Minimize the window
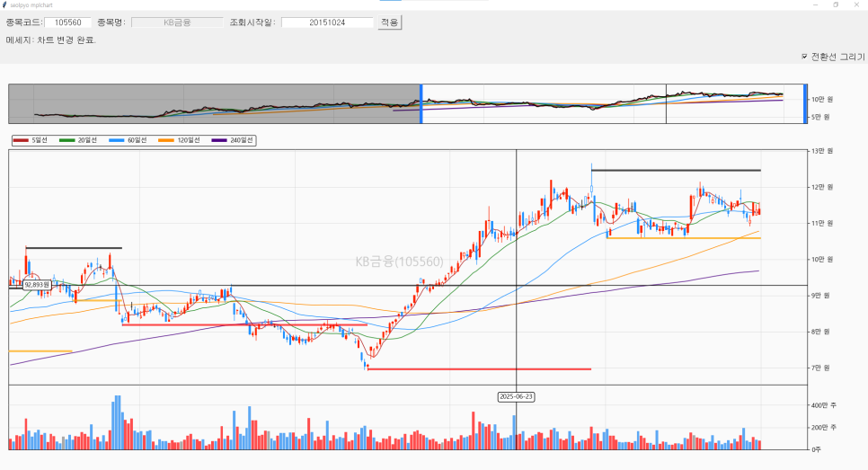 click(x=815, y=5)
